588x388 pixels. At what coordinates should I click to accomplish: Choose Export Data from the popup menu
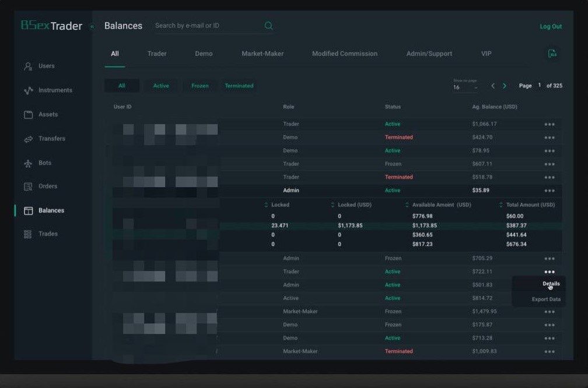point(546,299)
